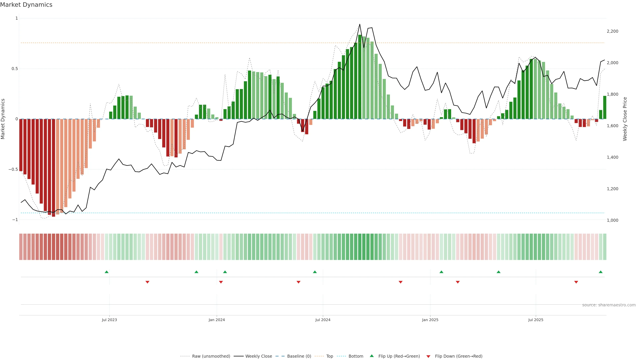Click Flip Up green triangle legend icon
Image resolution: width=644 pixels, height=362 pixels.
point(372,356)
